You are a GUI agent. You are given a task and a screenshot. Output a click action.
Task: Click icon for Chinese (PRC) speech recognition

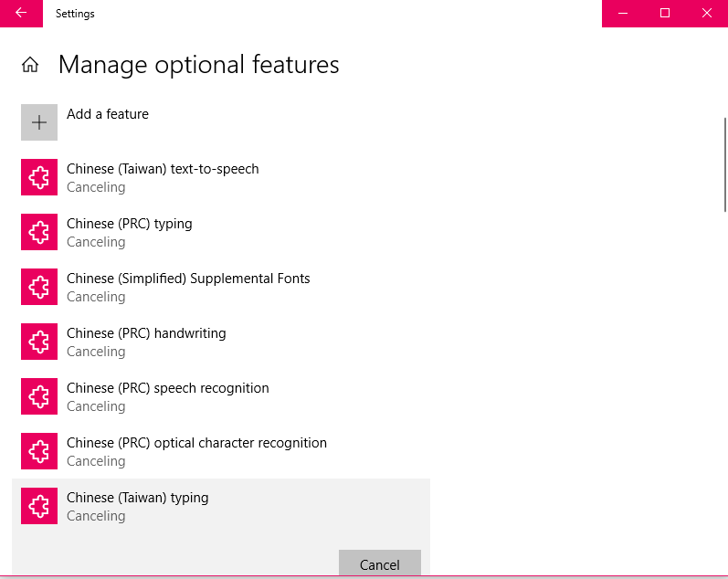pos(39,396)
